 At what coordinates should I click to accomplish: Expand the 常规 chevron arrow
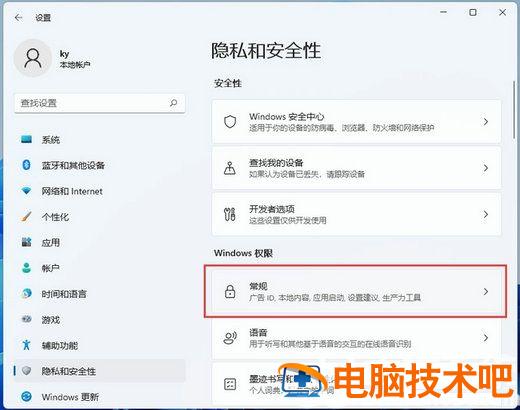coord(486,291)
